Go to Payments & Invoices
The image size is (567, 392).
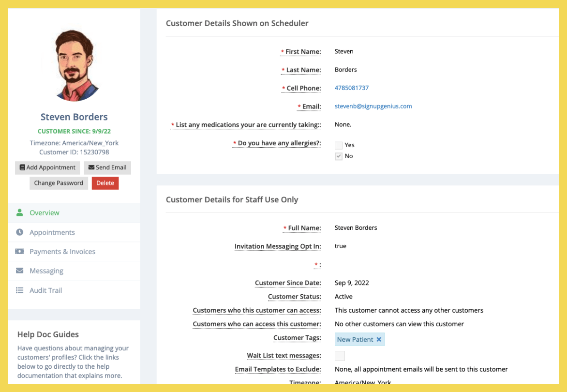coord(74,251)
